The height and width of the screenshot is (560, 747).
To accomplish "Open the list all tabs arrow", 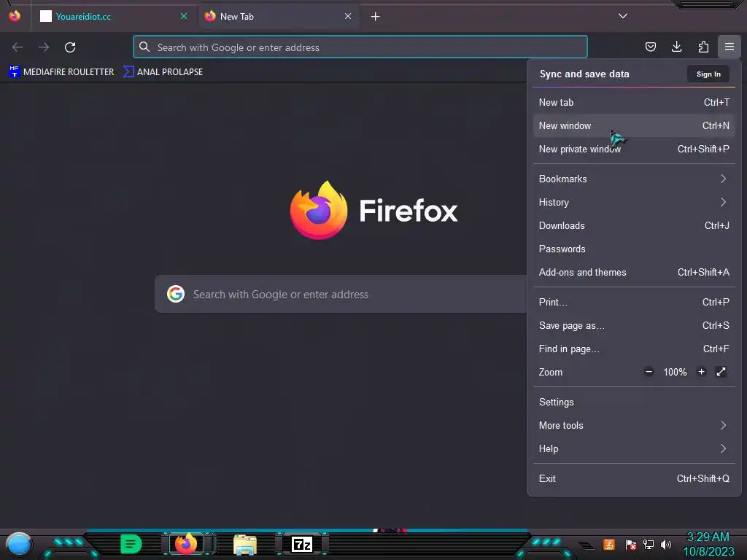I will (623, 16).
